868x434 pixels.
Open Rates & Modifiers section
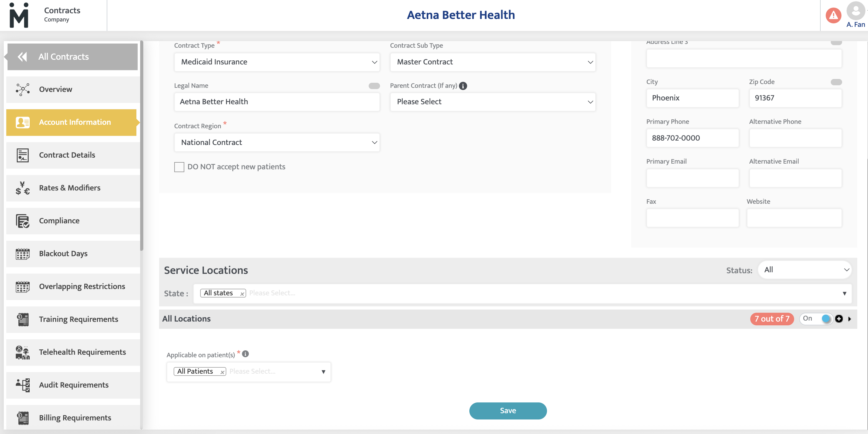pos(73,188)
